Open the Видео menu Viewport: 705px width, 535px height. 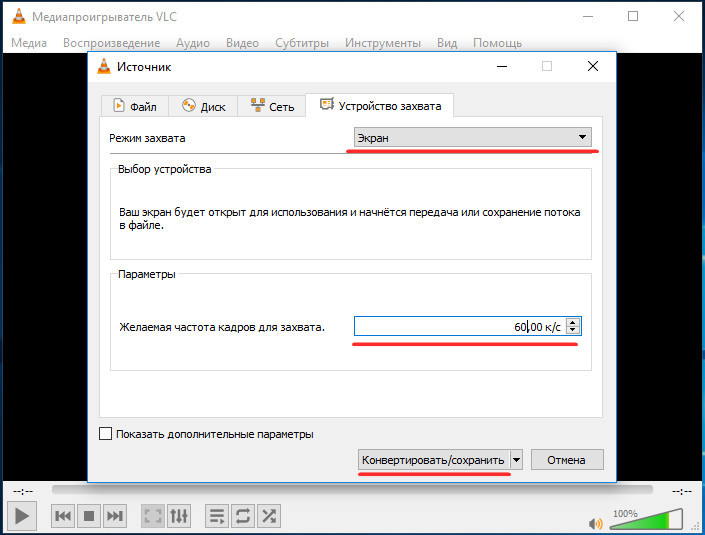click(x=242, y=43)
